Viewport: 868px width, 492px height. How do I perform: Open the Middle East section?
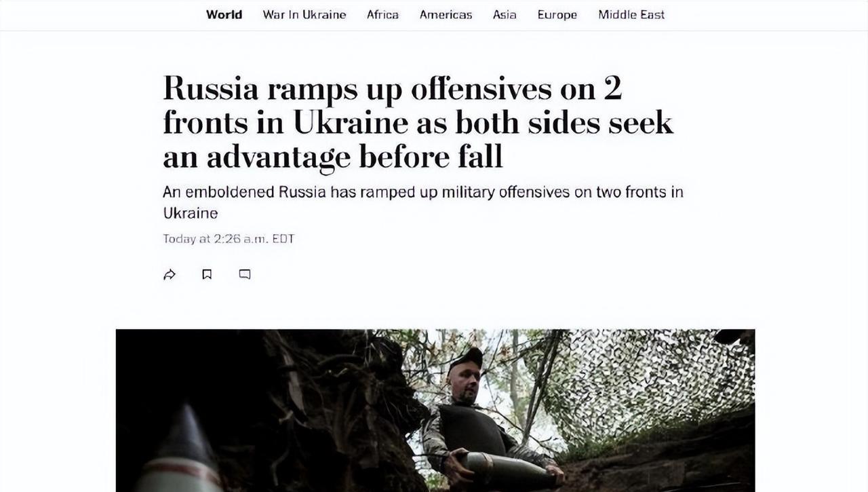[x=631, y=14]
